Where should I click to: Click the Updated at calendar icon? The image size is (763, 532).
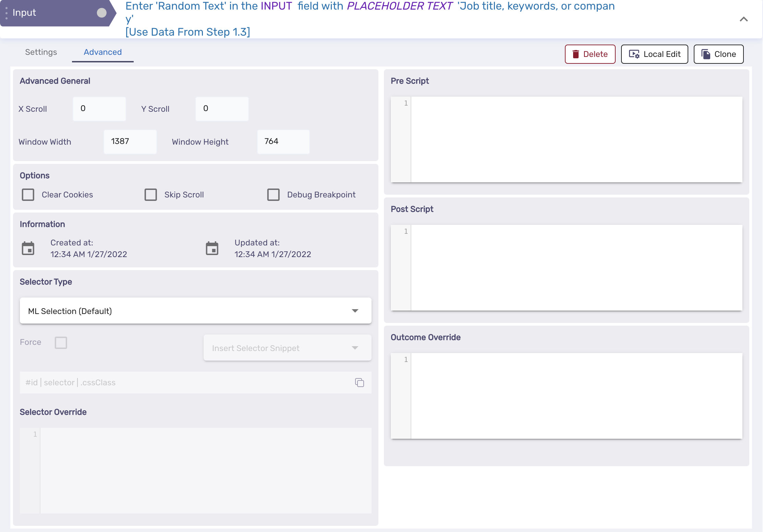[212, 249]
